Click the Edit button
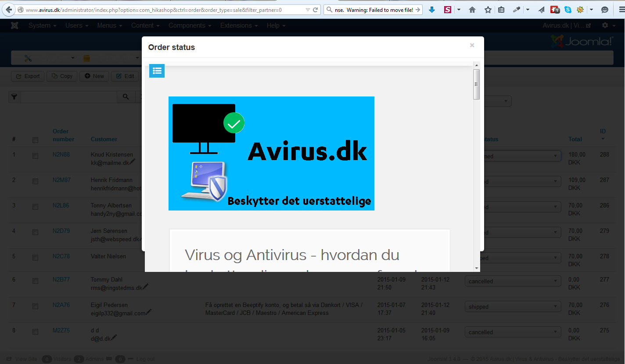Image resolution: width=625 pixels, height=364 pixels. (125, 76)
